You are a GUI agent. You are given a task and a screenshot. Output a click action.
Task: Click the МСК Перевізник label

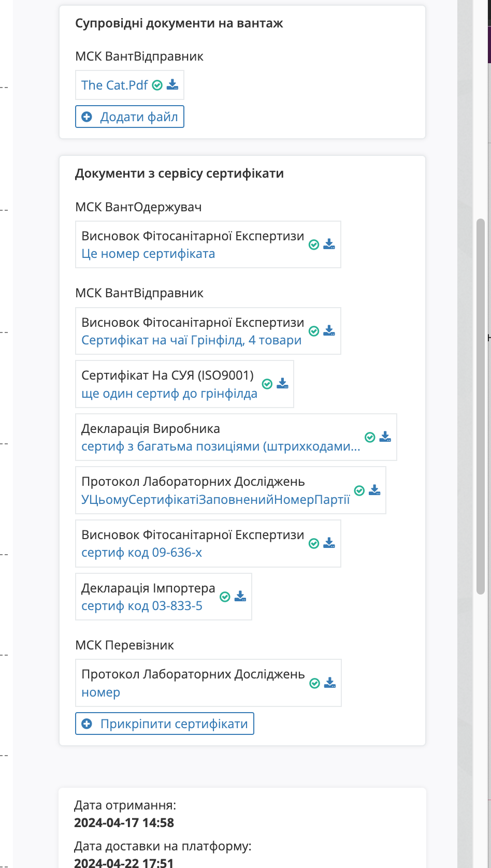pos(124,645)
